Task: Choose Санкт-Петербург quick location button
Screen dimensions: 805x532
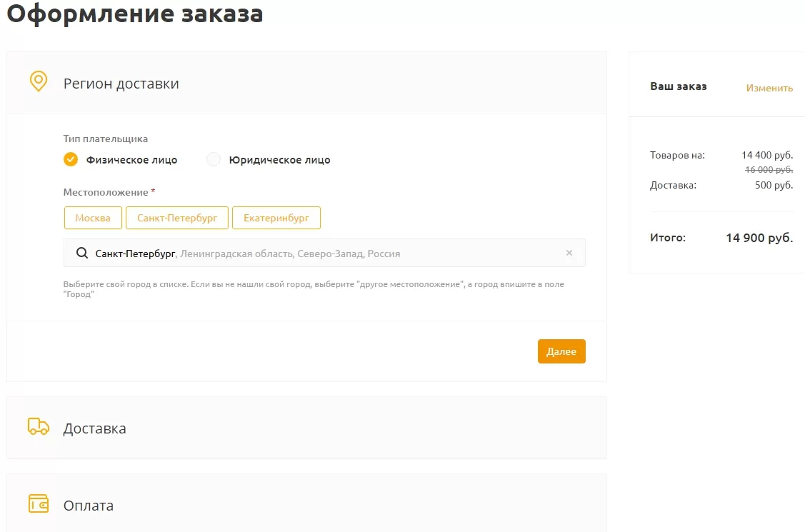Action: 177,218
